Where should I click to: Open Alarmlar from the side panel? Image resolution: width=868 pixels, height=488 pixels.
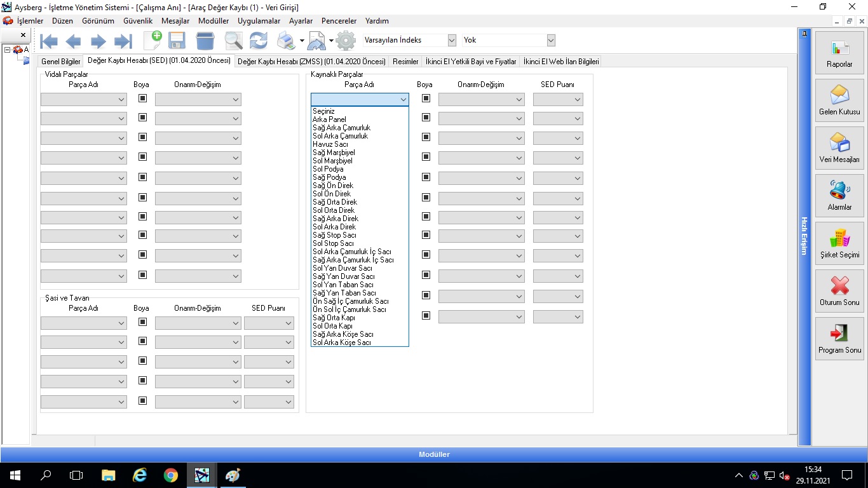click(x=839, y=196)
